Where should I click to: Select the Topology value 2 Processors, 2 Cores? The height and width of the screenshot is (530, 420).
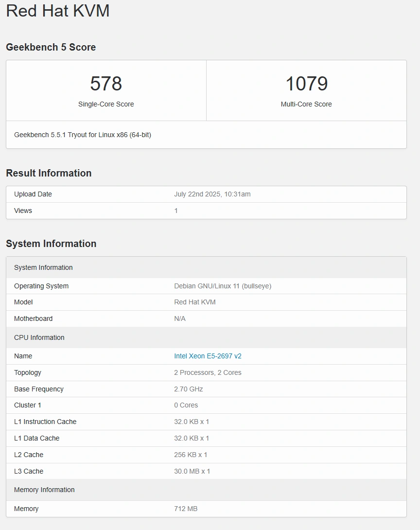pyautogui.click(x=208, y=372)
